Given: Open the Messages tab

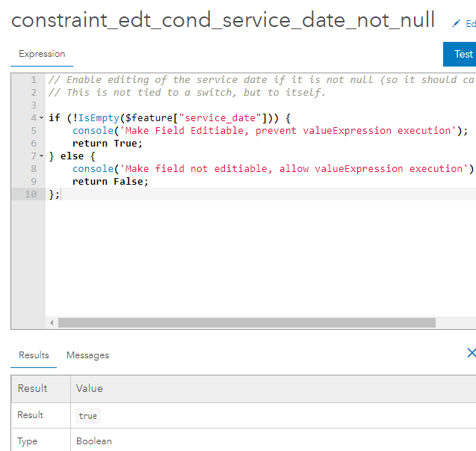Looking at the screenshot, I should [x=87, y=355].
